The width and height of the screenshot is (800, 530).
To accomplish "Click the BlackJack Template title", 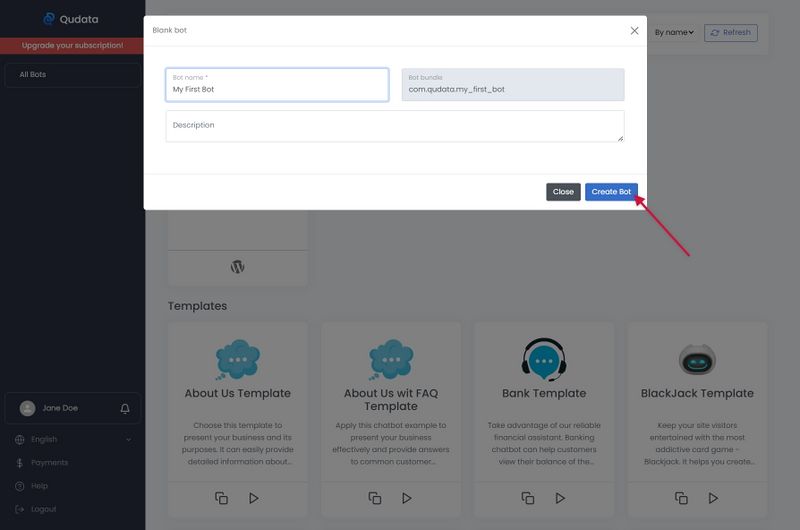I will click(x=697, y=393).
